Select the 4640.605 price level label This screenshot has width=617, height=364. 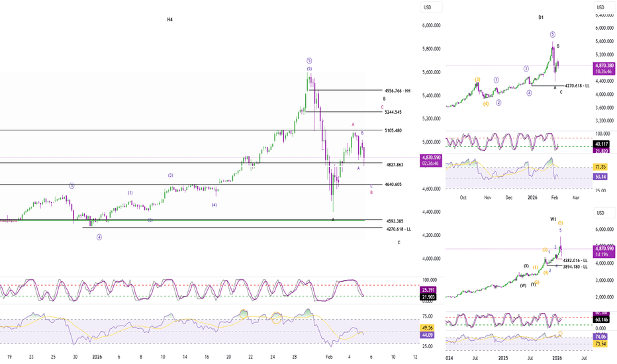click(393, 184)
